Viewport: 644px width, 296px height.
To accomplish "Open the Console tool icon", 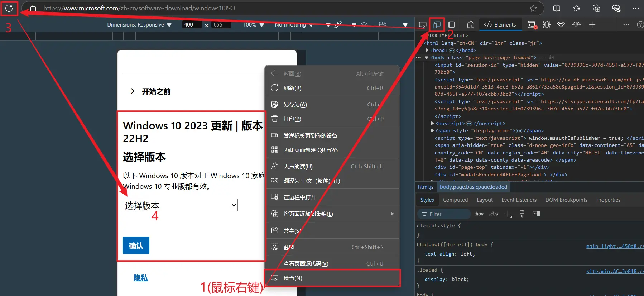I will [532, 25].
